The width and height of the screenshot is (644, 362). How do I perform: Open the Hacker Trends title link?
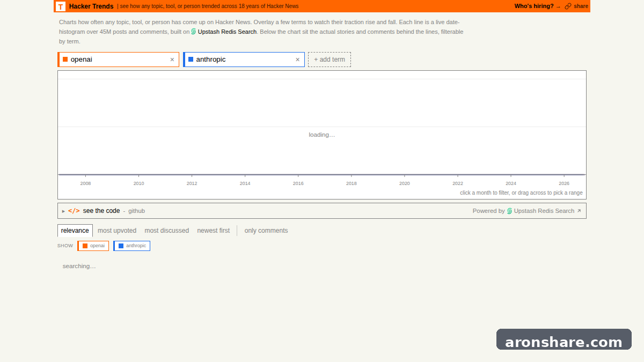click(x=91, y=6)
